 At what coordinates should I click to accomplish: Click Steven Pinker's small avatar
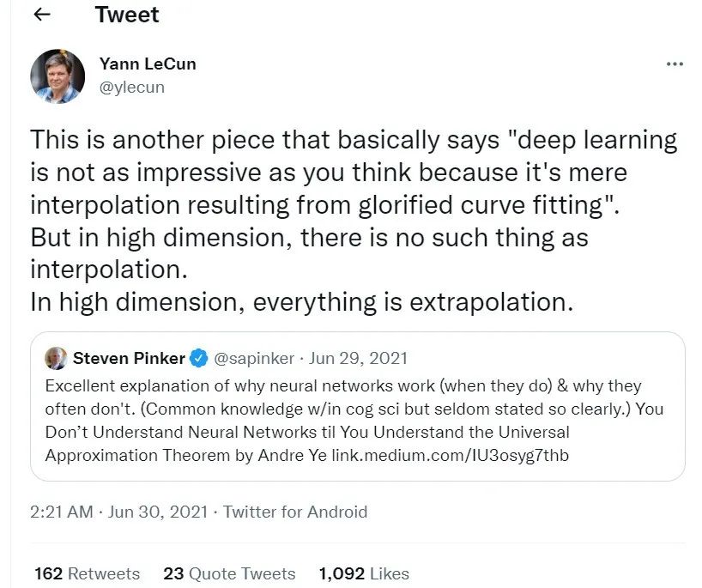pos(56,357)
